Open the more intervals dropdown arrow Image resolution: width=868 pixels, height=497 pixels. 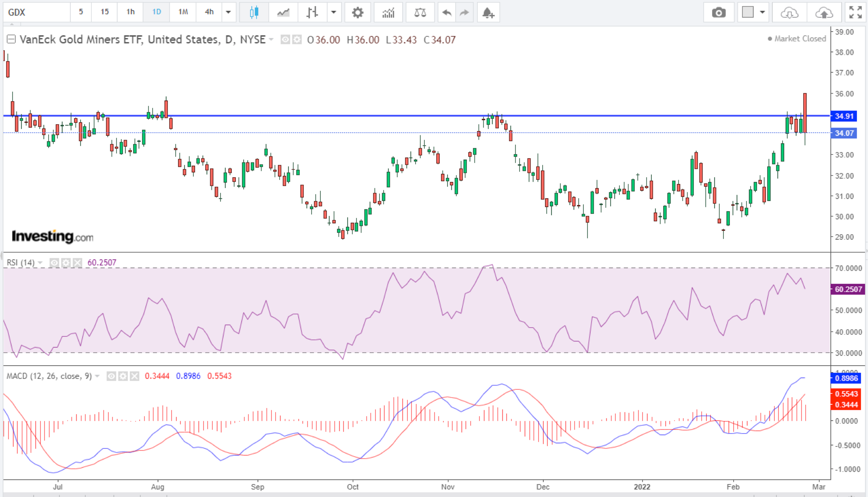229,12
